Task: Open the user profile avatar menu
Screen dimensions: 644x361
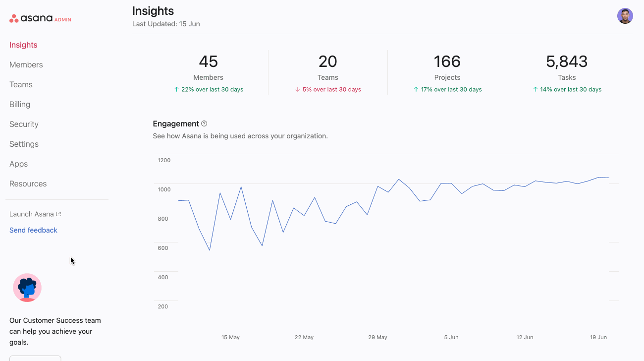Action: pyautogui.click(x=625, y=16)
